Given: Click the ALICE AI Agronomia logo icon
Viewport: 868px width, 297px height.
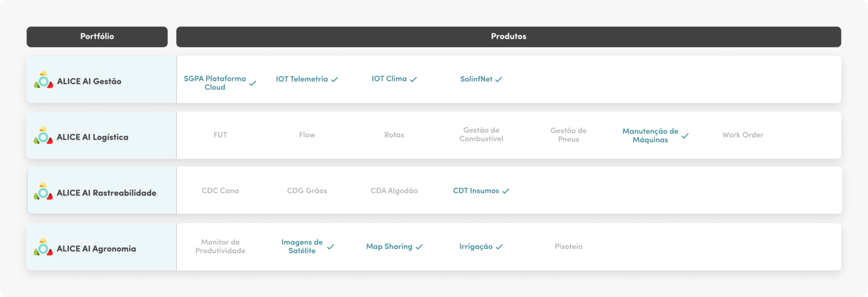Looking at the screenshot, I should (x=43, y=247).
